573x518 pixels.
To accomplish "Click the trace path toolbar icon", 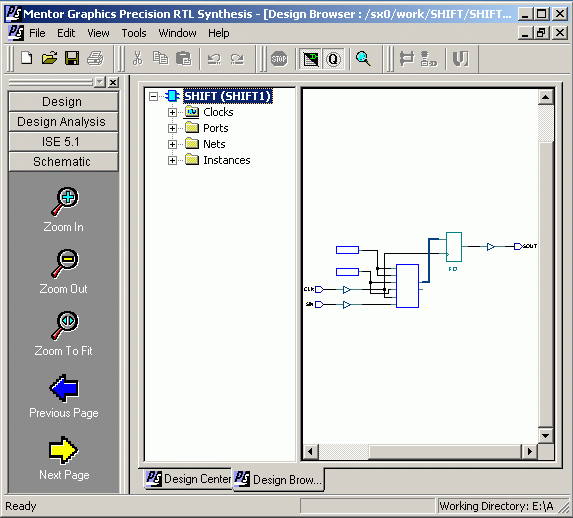I will pyautogui.click(x=406, y=58).
